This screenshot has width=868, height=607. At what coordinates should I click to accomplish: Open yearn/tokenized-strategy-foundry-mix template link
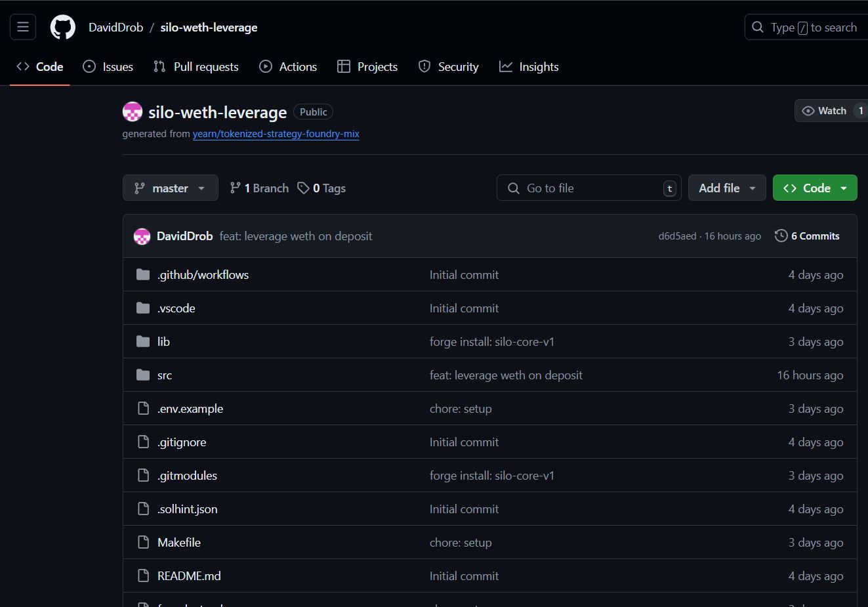coord(276,133)
